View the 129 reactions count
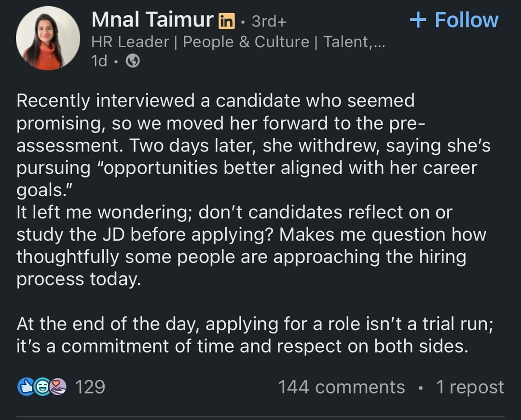Viewport: 521px width, 420px height. [90, 387]
